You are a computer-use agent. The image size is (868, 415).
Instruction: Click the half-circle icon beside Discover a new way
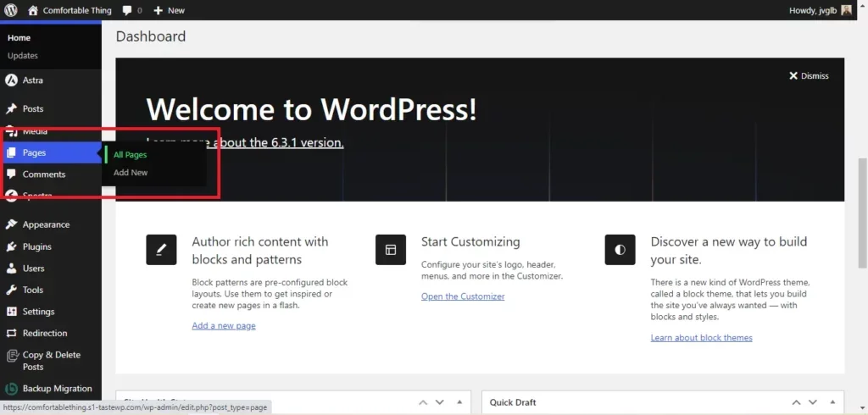coord(620,250)
